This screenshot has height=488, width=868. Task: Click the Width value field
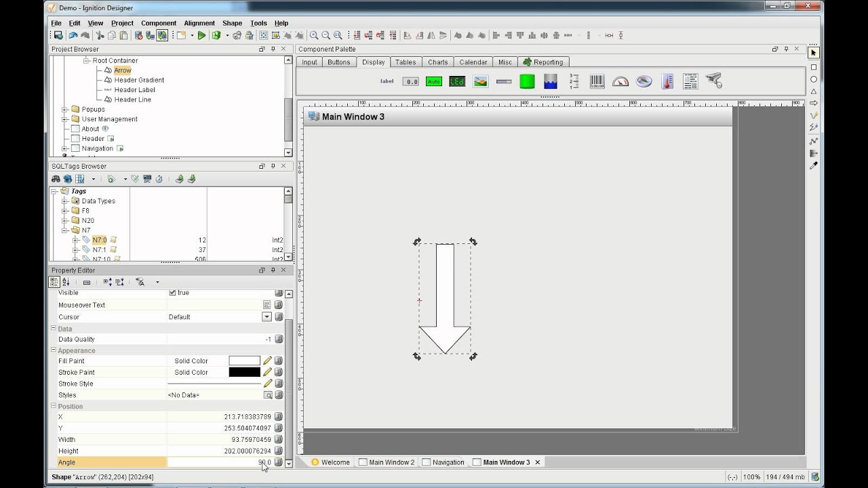220,439
